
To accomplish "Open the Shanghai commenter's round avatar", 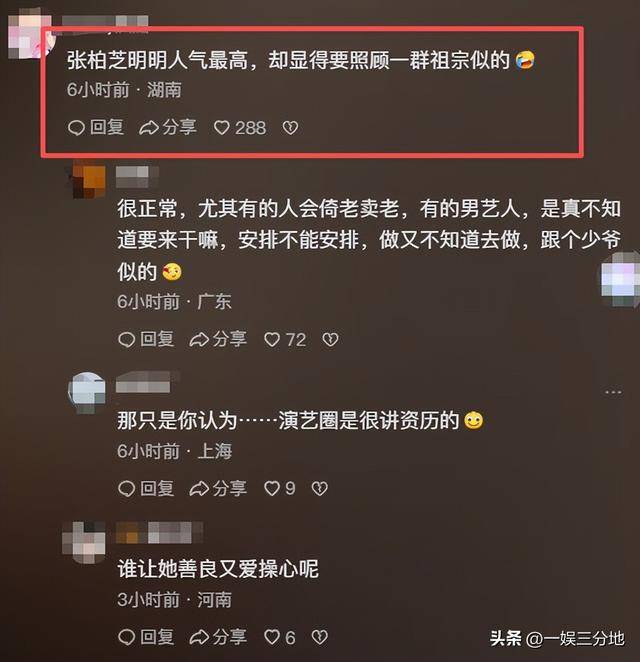I will pyautogui.click(x=87, y=392).
